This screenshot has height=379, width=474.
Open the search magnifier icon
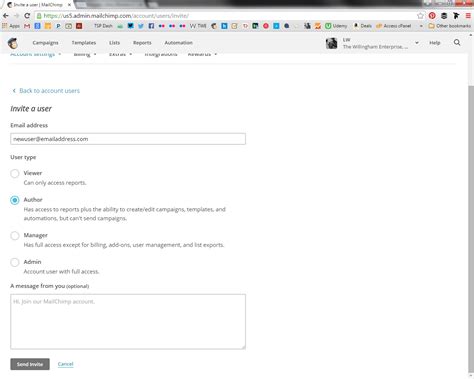pos(457,42)
